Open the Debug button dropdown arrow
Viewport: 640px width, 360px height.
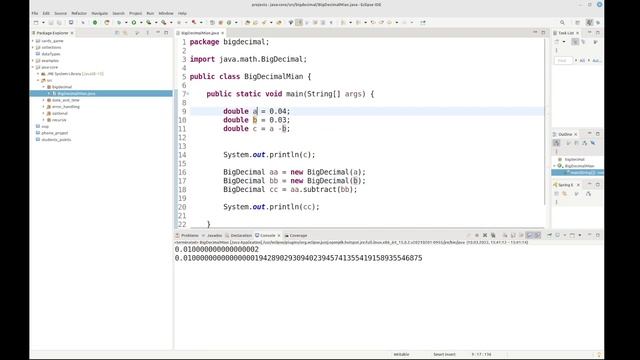click(x=126, y=22)
